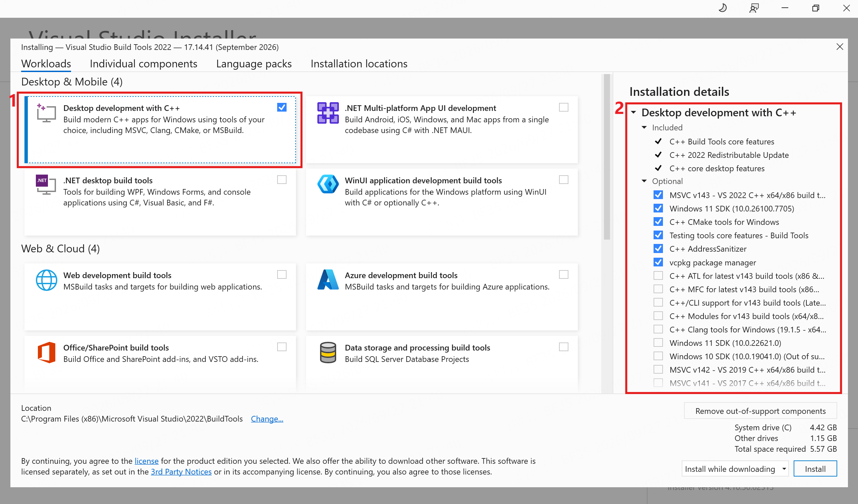The height and width of the screenshot is (504, 858).
Task: Click the Desktop & Mobile (4) heading
Action: click(x=72, y=82)
